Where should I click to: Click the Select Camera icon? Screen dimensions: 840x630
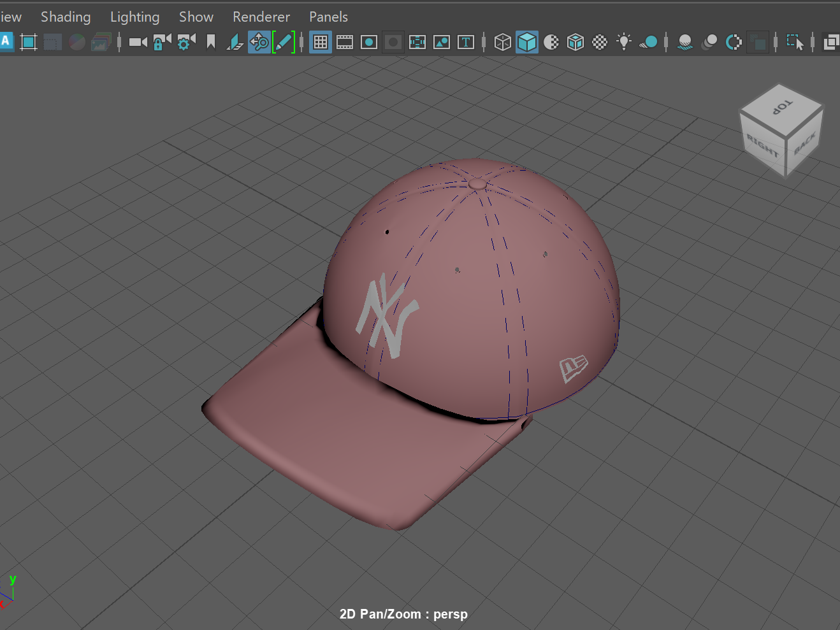[x=138, y=42]
